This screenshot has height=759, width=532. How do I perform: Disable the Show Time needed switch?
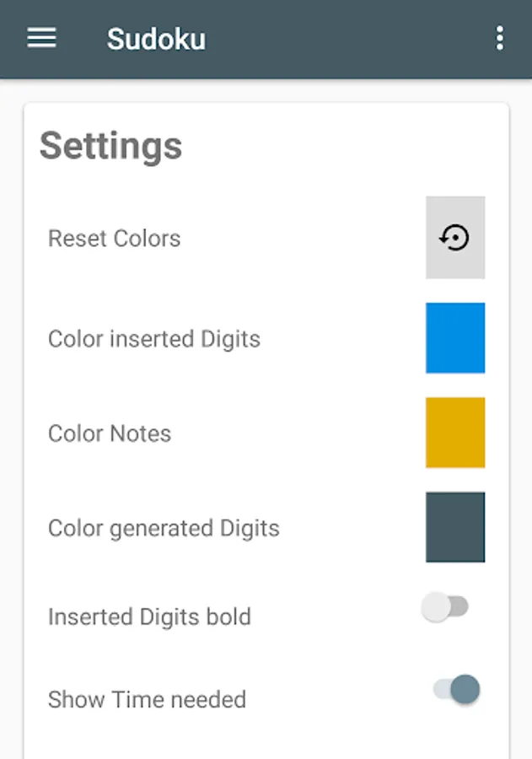(456, 689)
